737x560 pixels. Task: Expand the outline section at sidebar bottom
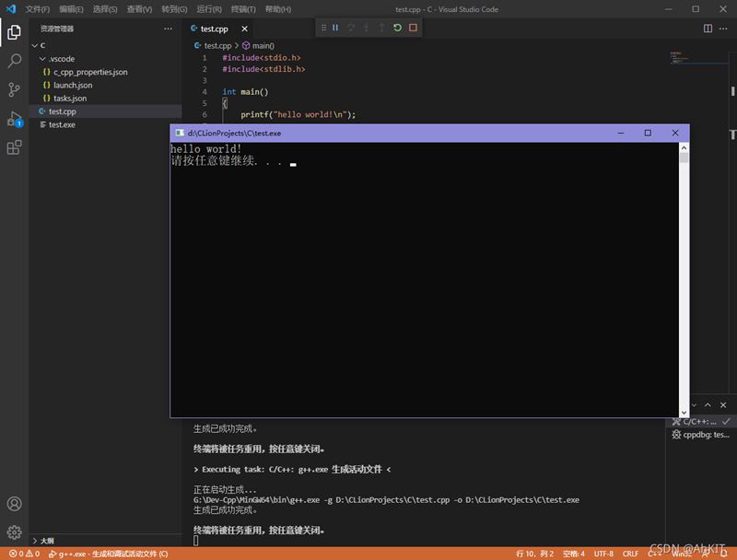point(44,541)
